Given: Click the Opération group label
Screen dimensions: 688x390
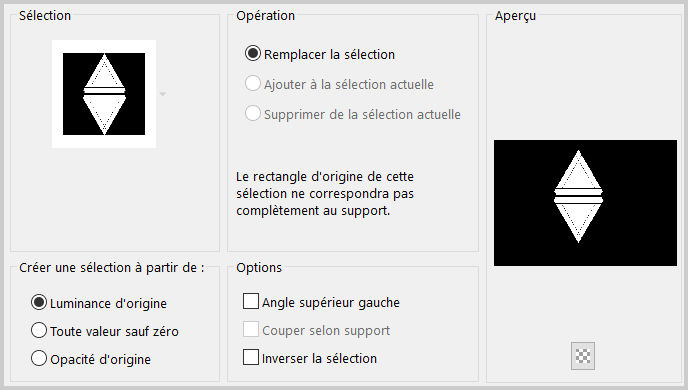Looking at the screenshot, I should click(265, 15).
